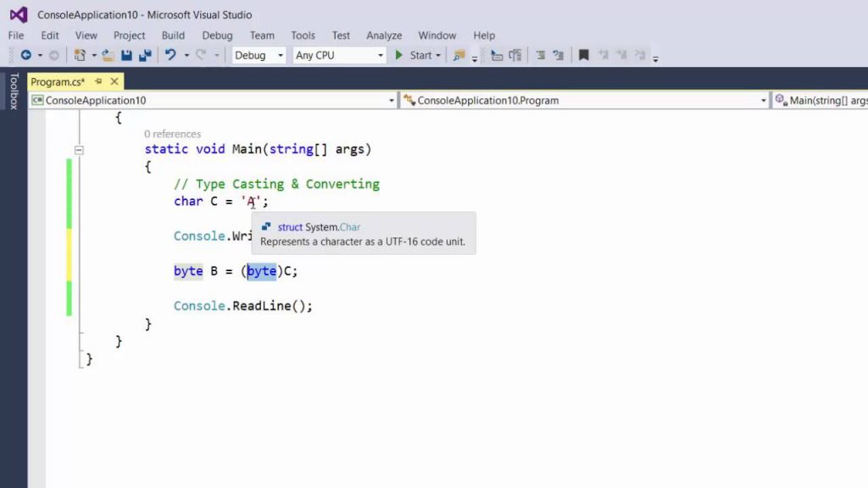Click the greyed navigate forward icon
Screen dimensions: 868x488
pos(53,55)
